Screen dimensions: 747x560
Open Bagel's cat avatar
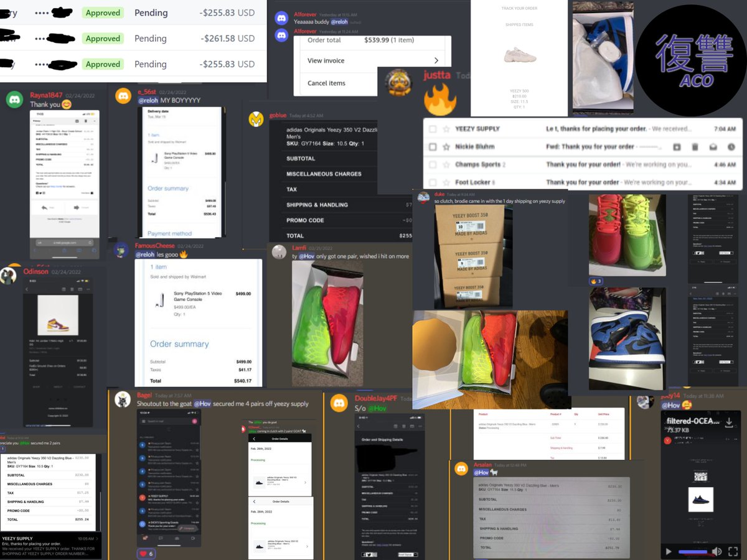123,399
